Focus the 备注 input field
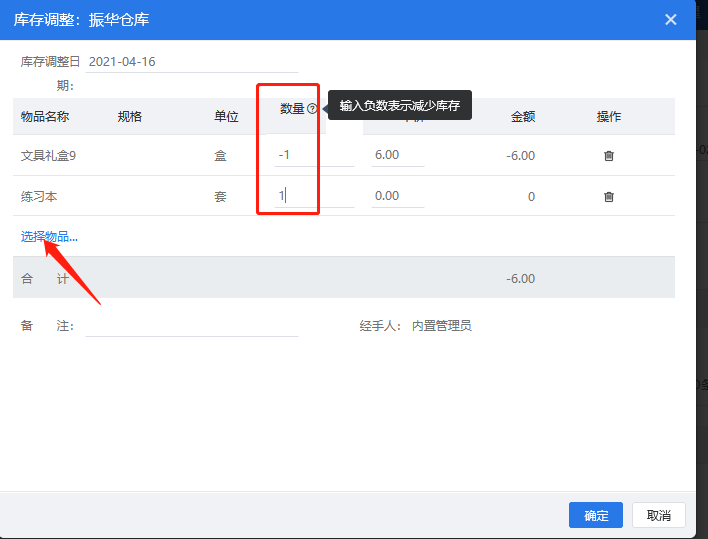Image resolution: width=708 pixels, height=539 pixels. 192,326
